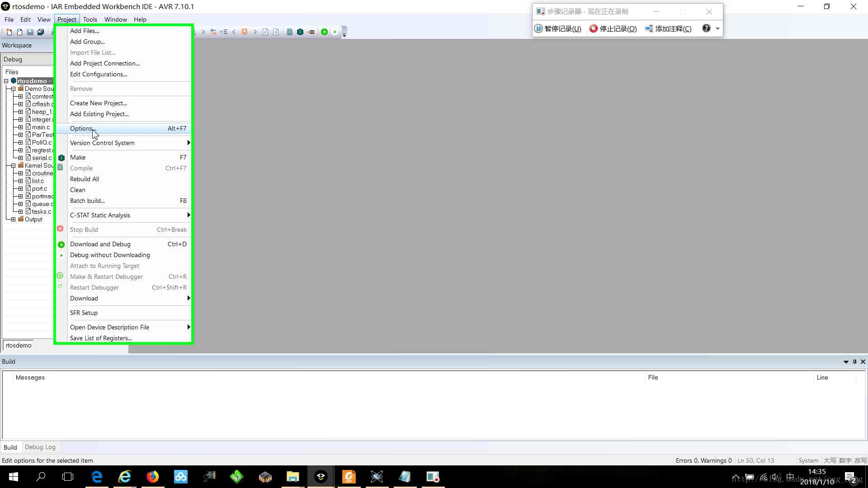Choose Create New Project... entry

pos(123,103)
